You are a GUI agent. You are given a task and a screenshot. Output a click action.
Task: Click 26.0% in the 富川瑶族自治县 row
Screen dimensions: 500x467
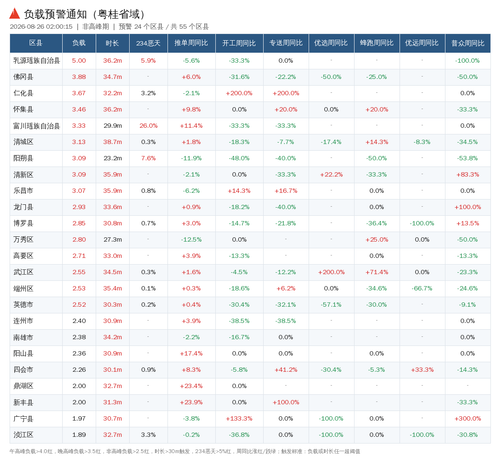pos(148,126)
